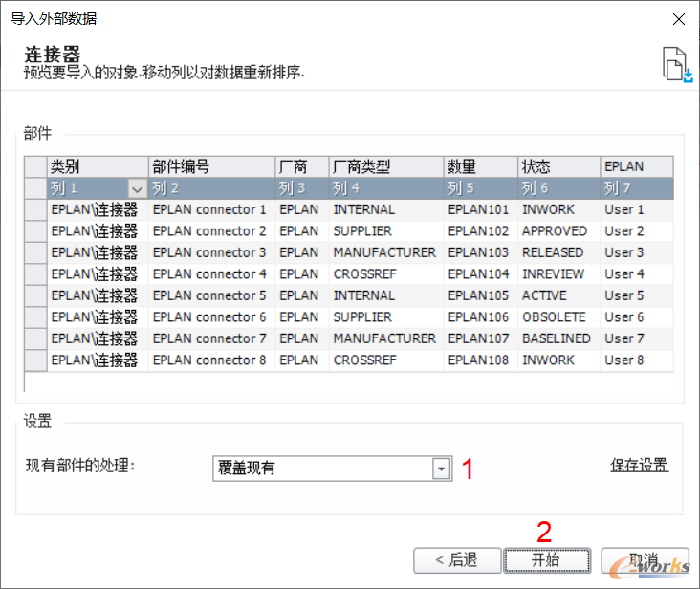Click the EPLAN108 quantity cell
The image size is (700, 589).
(x=481, y=360)
